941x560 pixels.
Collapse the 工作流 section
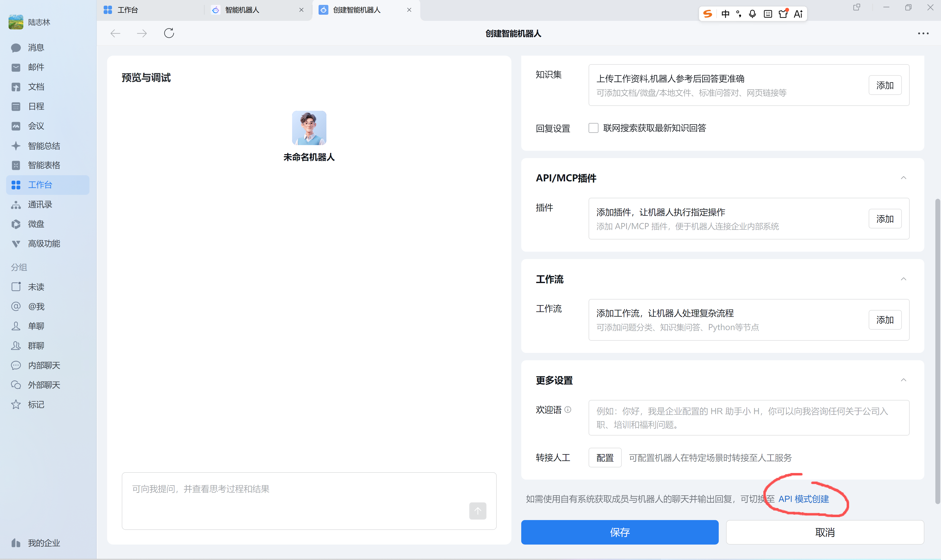[x=904, y=279]
